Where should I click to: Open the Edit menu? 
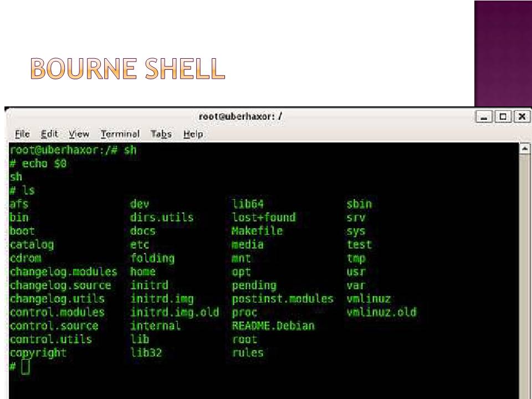tap(49, 134)
